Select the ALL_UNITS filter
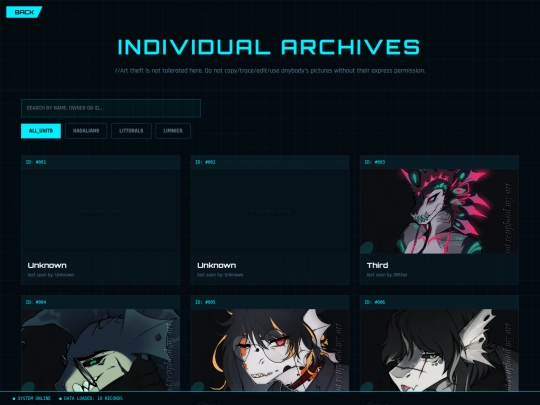 click(x=41, y=131)
